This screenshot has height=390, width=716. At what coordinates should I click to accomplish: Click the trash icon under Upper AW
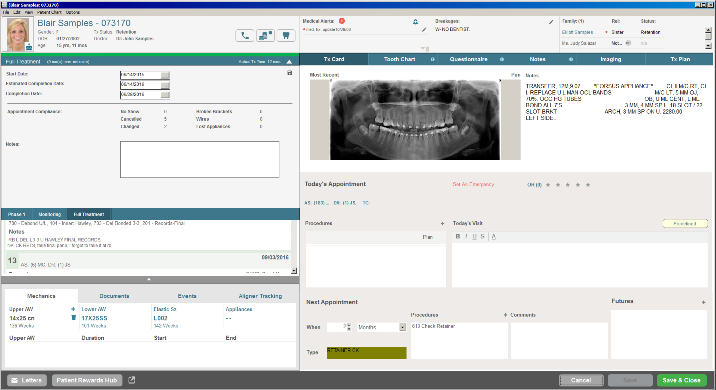73,318
